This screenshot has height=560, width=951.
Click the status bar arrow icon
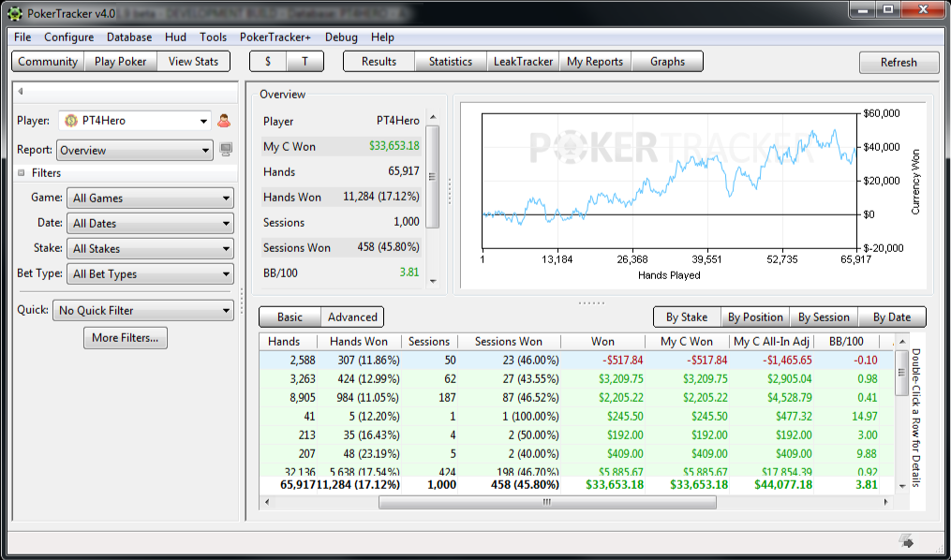[907, 540]
